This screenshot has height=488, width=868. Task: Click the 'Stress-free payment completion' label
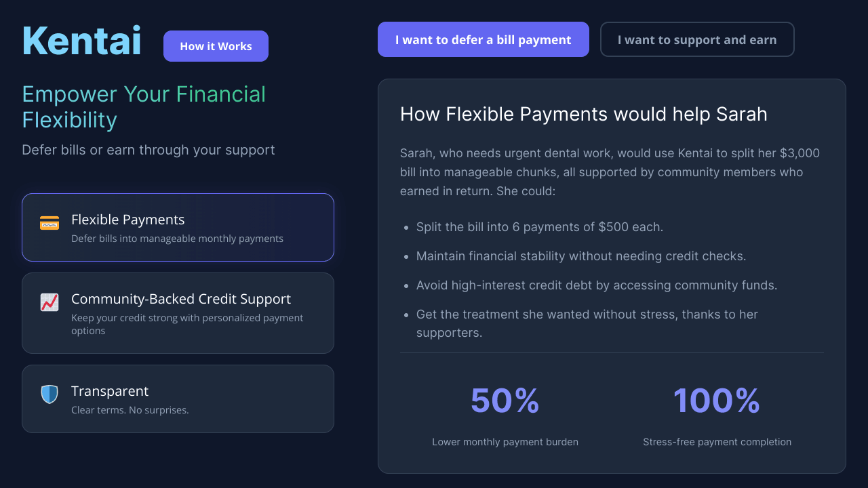click(717, 442)
